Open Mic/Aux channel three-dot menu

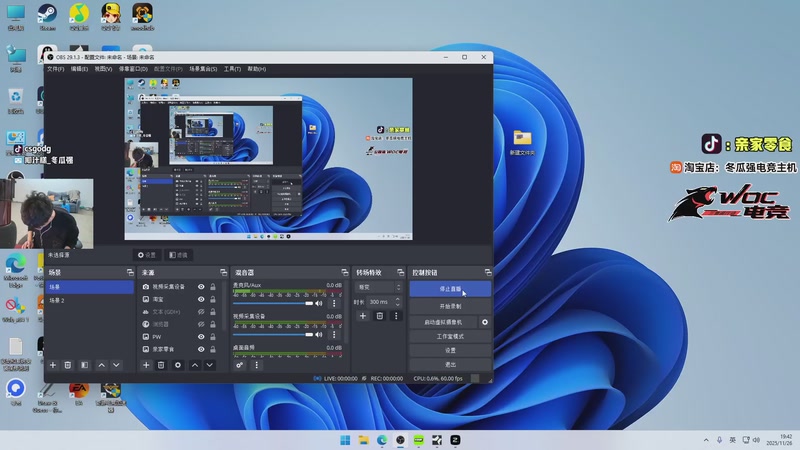[334, 303]
